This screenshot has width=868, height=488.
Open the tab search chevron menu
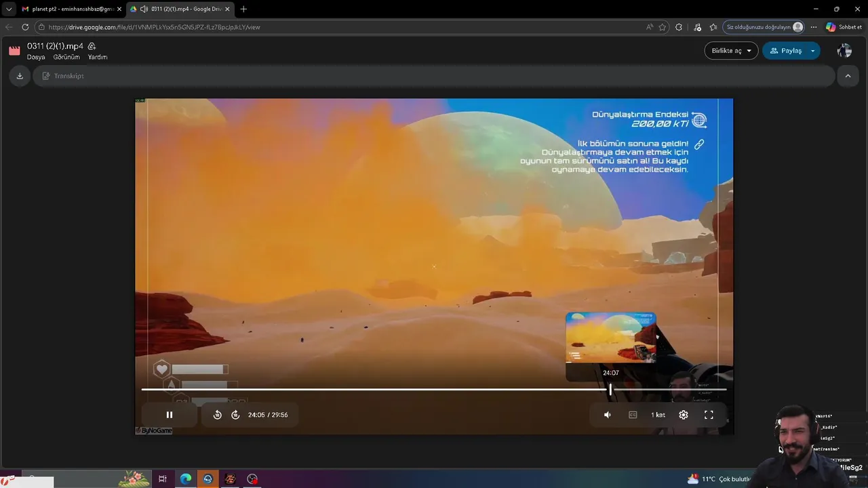(9, 9)
